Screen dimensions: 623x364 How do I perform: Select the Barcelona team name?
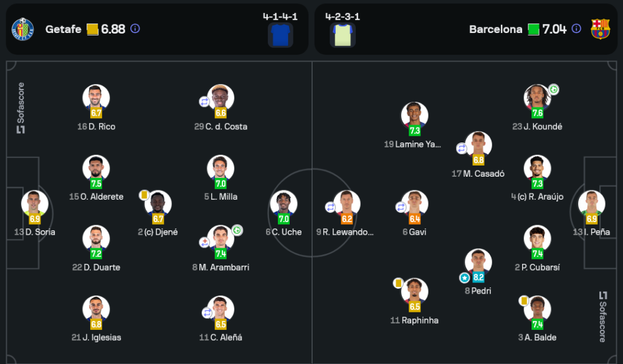(x=495, y=29)
